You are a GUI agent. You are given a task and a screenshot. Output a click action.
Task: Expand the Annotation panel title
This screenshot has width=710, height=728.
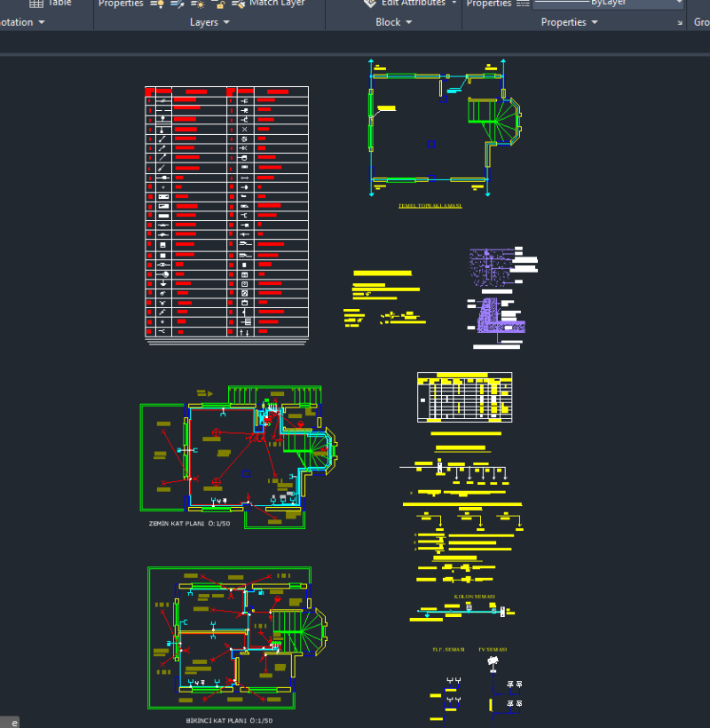(21, 22)
